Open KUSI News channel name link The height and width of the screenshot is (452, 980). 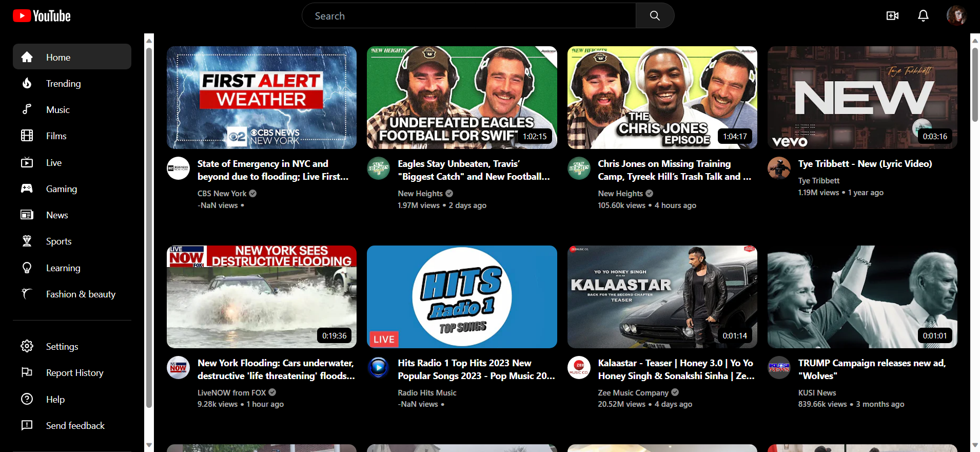tap(817, 392)
